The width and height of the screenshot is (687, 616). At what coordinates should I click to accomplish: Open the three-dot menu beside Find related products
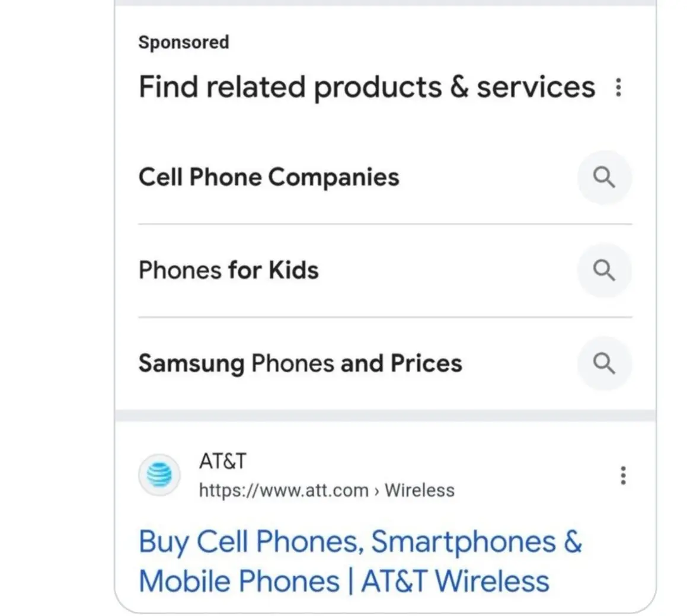(x=618, y=87)
